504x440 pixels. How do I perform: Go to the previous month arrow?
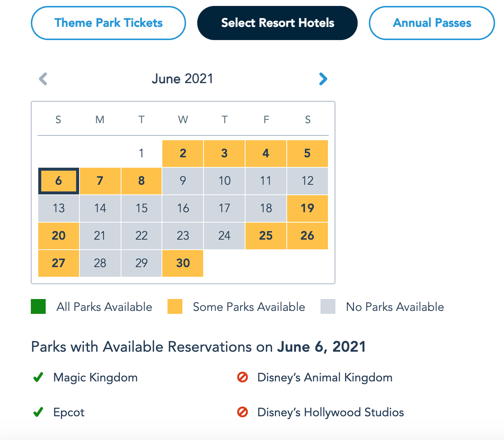tap(43, 79)
